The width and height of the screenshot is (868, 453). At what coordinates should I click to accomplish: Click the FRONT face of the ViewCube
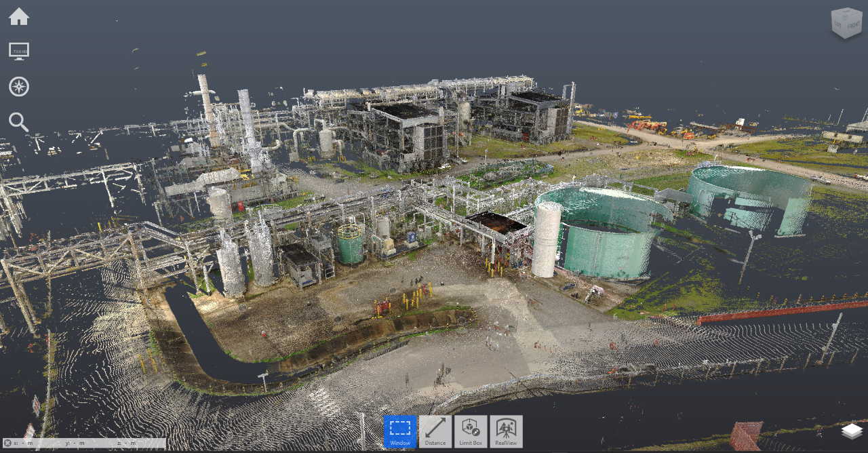tap(854, 26)
